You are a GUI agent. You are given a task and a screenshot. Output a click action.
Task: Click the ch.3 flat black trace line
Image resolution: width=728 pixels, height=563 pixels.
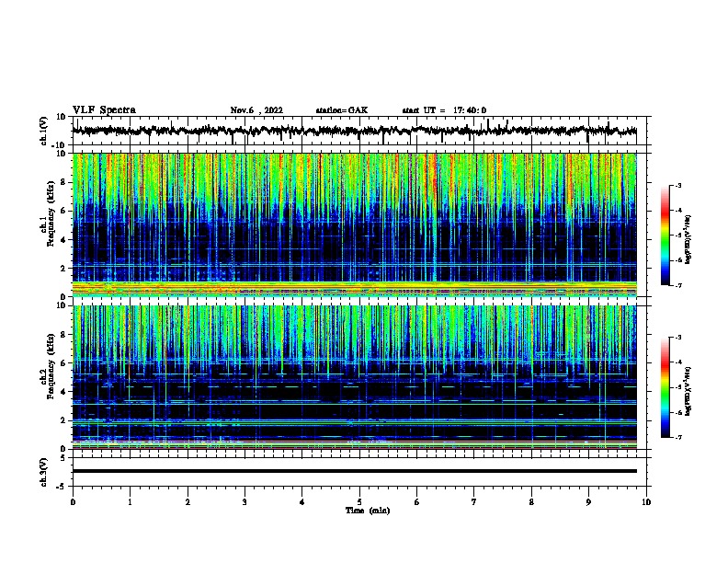click(x=355, y=471)
